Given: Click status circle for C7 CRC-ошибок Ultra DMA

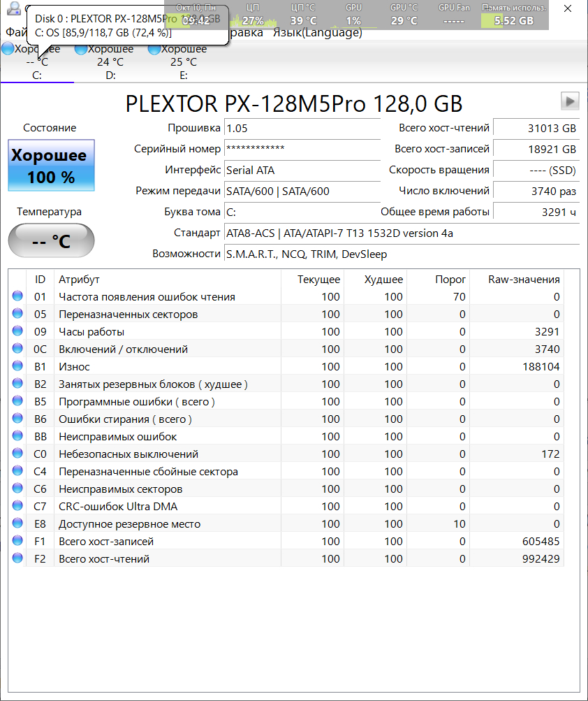Looking at the screenshot, I should tap(17, 505).
